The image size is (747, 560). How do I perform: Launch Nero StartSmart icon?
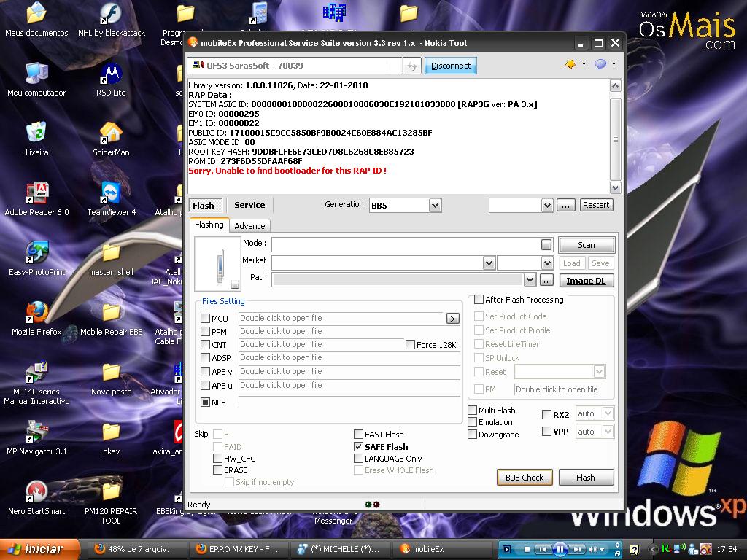coord(36,498)
